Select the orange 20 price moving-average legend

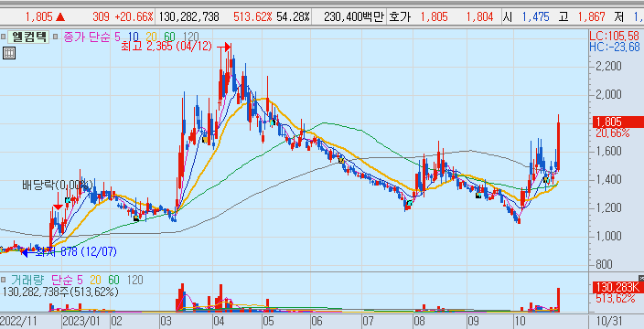click(x=151, y=37)
